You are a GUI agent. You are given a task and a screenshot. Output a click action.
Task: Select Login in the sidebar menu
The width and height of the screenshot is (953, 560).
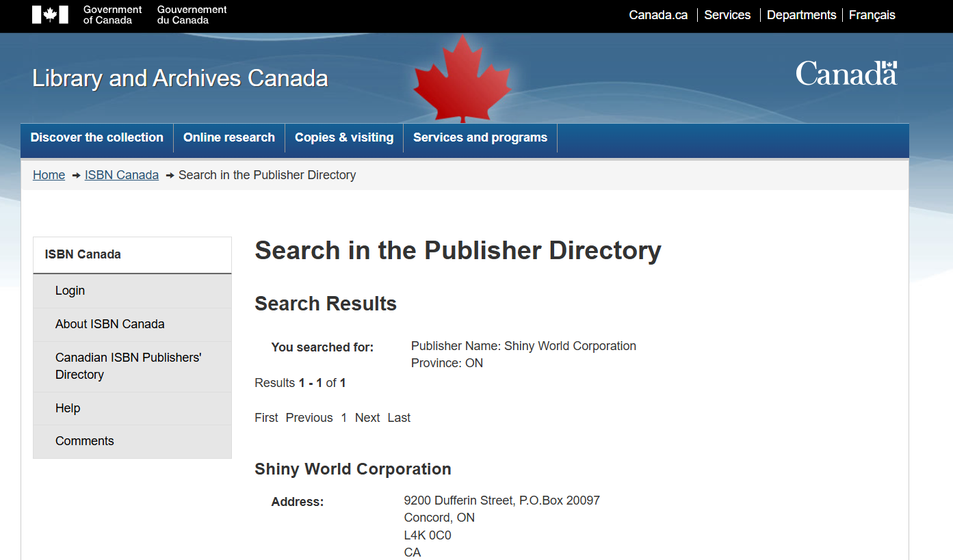click(70, 290)
